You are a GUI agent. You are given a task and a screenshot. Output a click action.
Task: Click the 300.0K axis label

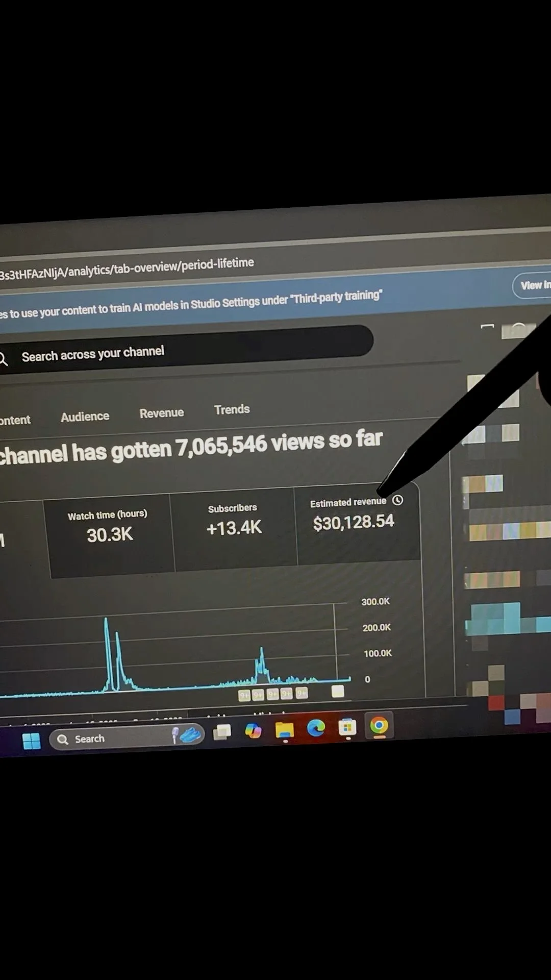coord(375,602)
